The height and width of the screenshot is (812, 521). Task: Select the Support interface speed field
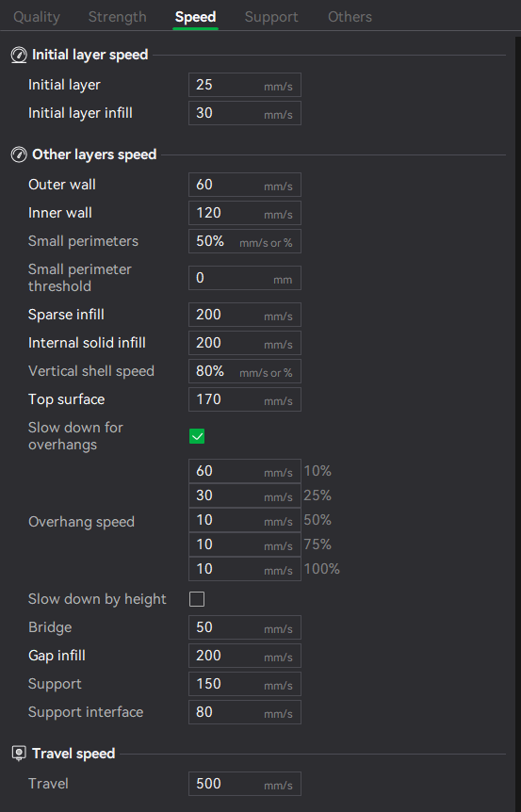244,712
